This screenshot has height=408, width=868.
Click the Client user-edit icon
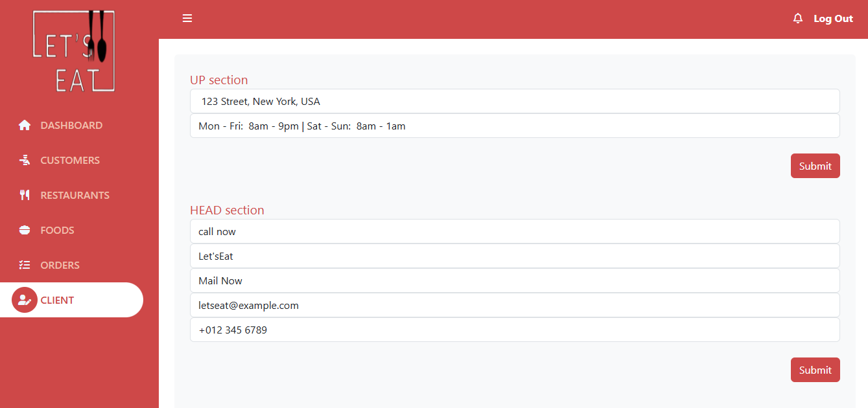(x=25, y=300)
